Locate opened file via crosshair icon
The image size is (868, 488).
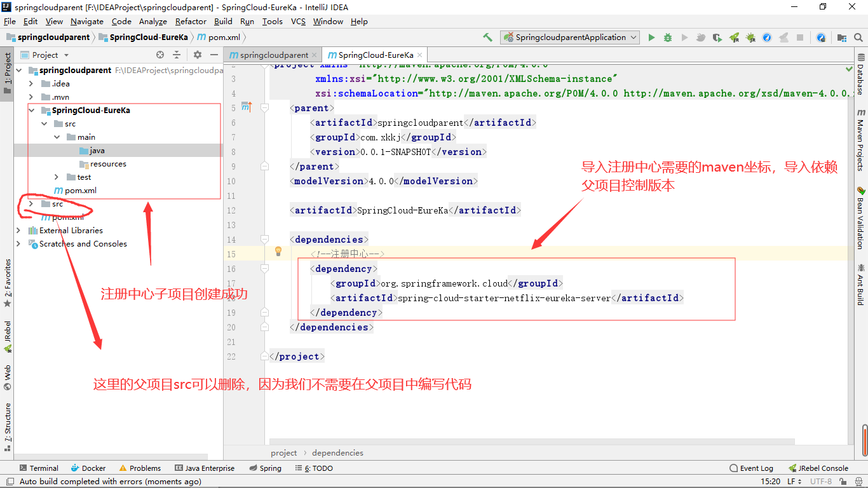160,55
